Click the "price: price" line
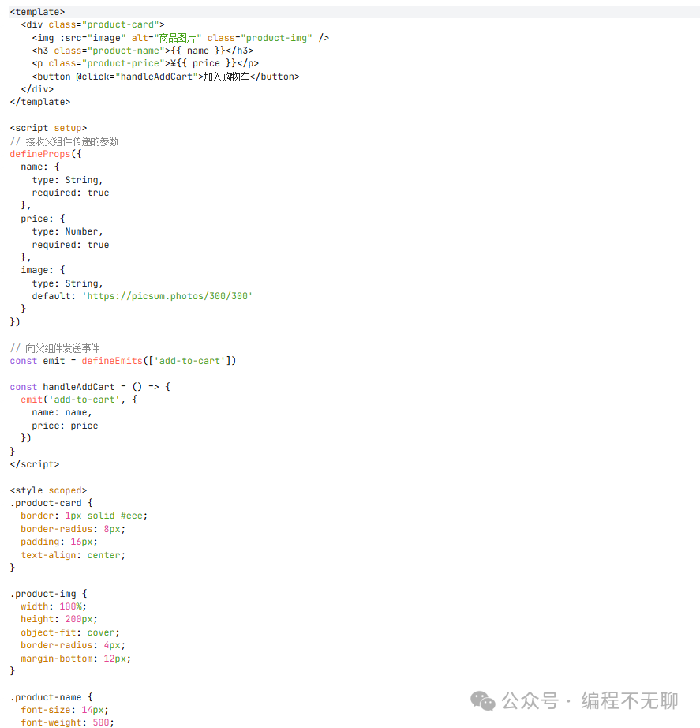This screenshot has height=728, width=700. [x=65, y=426]
